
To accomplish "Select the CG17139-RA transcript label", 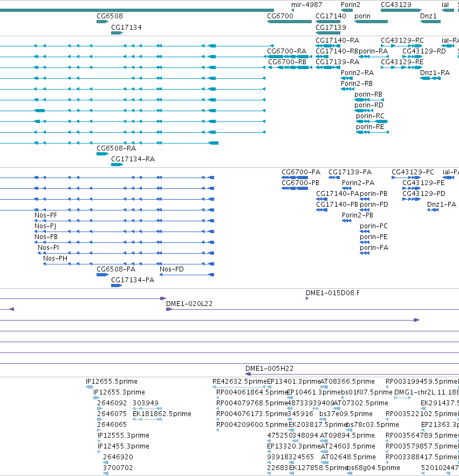I will tap(337, 62).
